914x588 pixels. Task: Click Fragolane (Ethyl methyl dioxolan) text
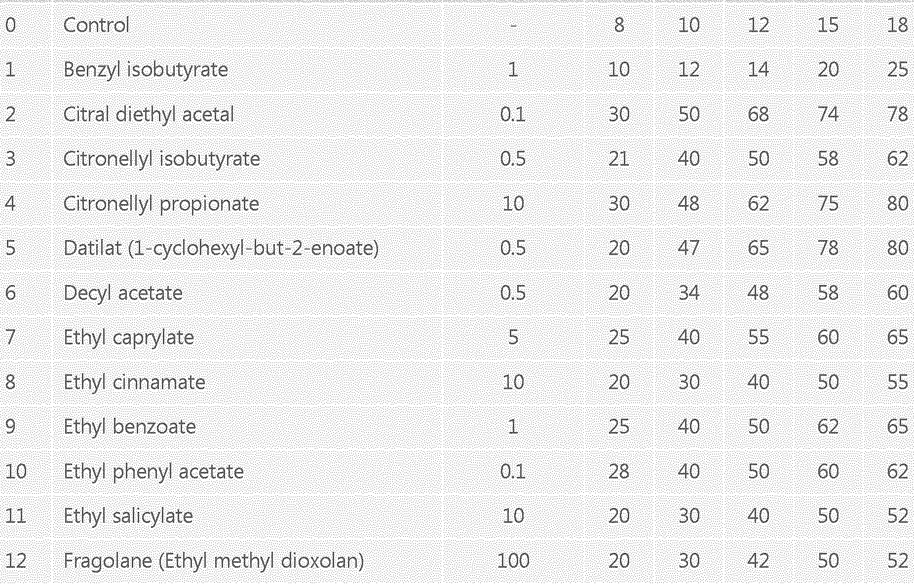point(213,561)
